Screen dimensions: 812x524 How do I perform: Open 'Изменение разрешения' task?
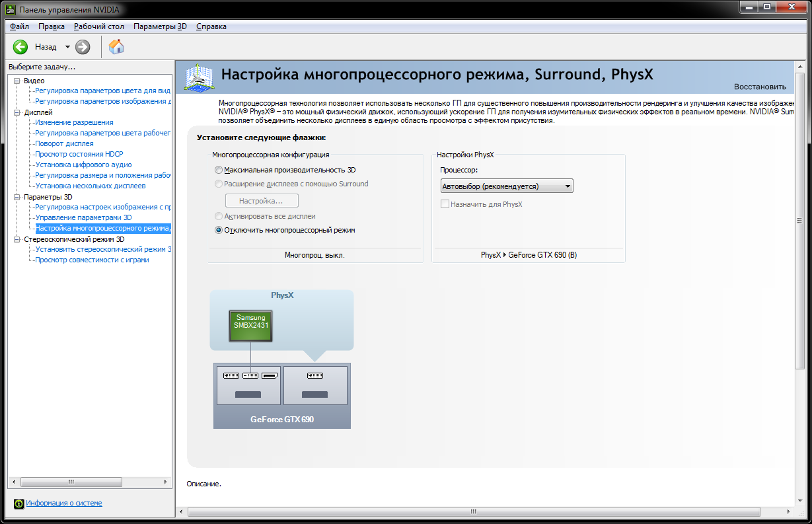74,122
